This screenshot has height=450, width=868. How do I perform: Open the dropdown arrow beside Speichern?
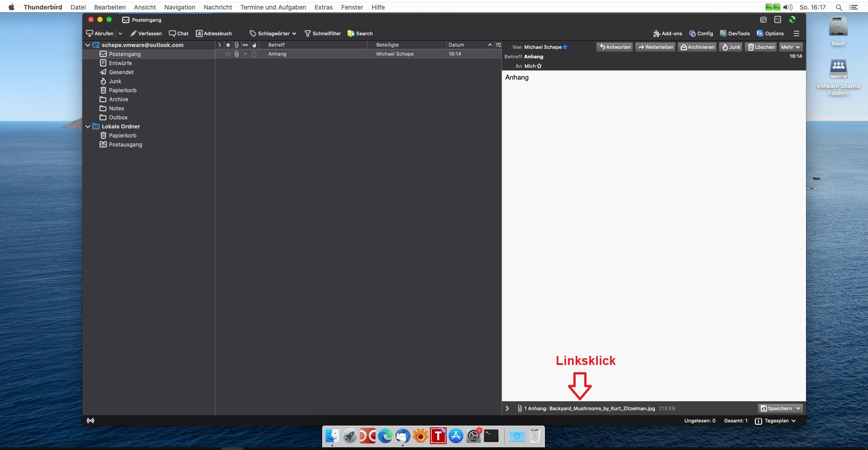coord(798,408)
